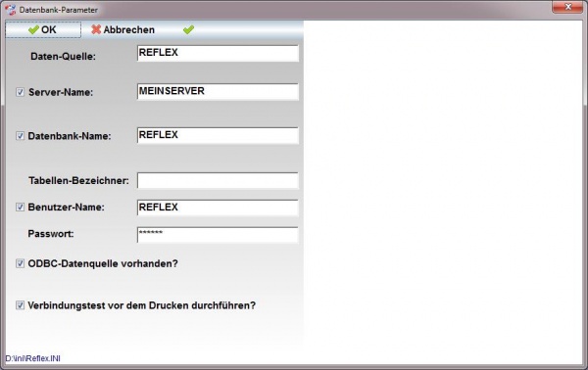Screen dimensions: 588x370
Task: Close the Datenbank-Parameter window
Action: pos(567,7)
